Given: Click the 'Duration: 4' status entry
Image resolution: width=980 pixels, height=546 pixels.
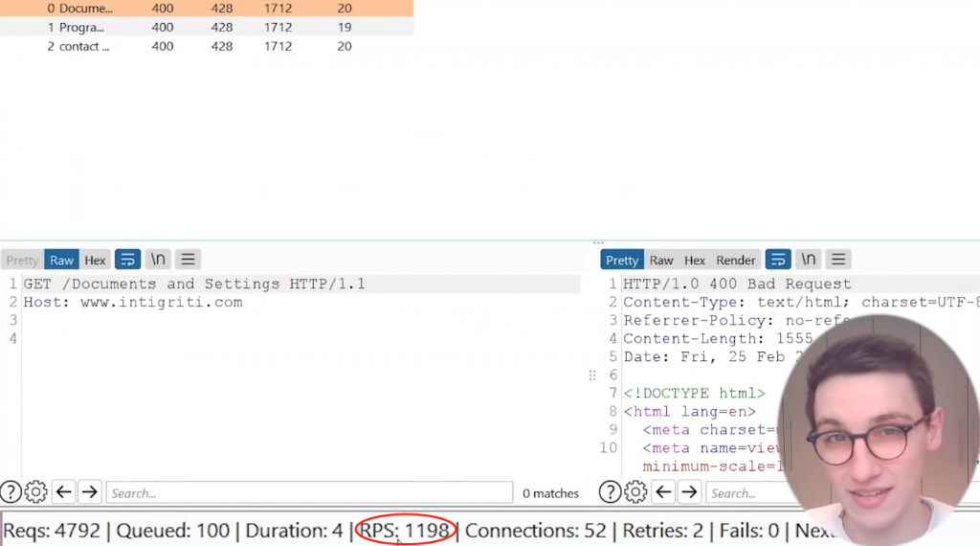Looking at the screenshot, I should (x=294, y=531).
